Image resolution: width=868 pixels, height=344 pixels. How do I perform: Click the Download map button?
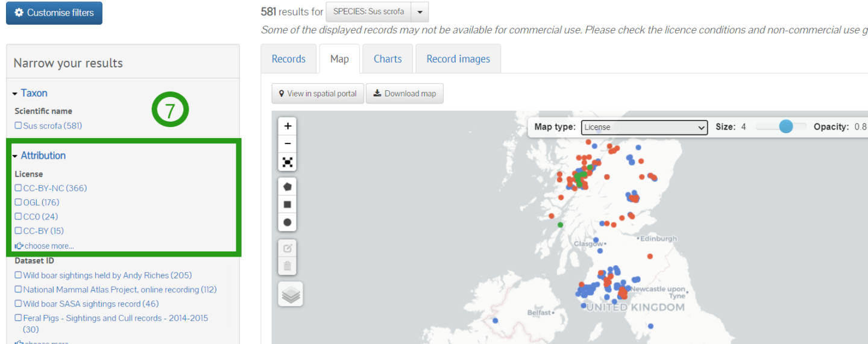coord(404,93)
